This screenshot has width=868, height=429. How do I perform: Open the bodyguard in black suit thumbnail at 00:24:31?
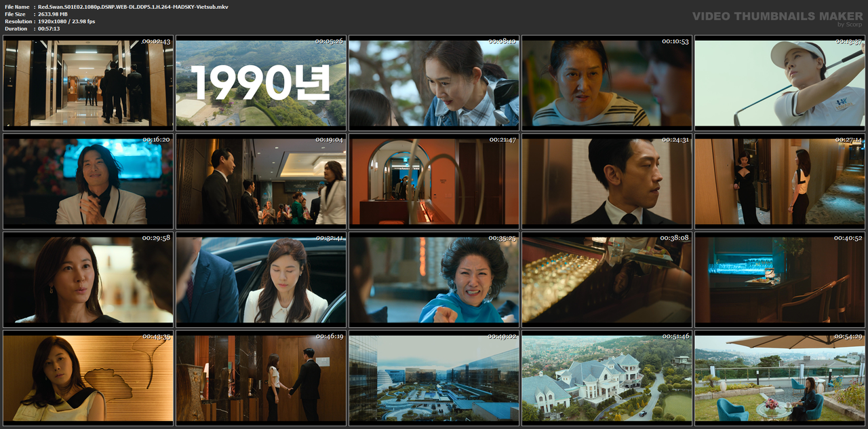coord(607,181)
